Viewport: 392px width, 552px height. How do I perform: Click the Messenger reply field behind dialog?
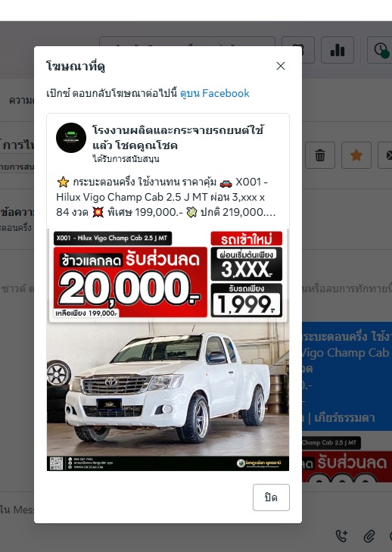pyautogui.click(x=17, y=510)
